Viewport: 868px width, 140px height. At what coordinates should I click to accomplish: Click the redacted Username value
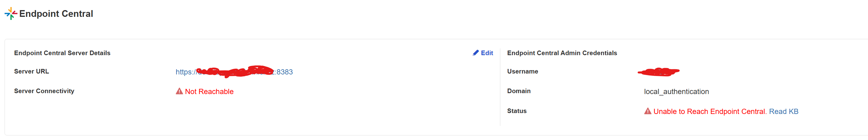click(658, 71)
